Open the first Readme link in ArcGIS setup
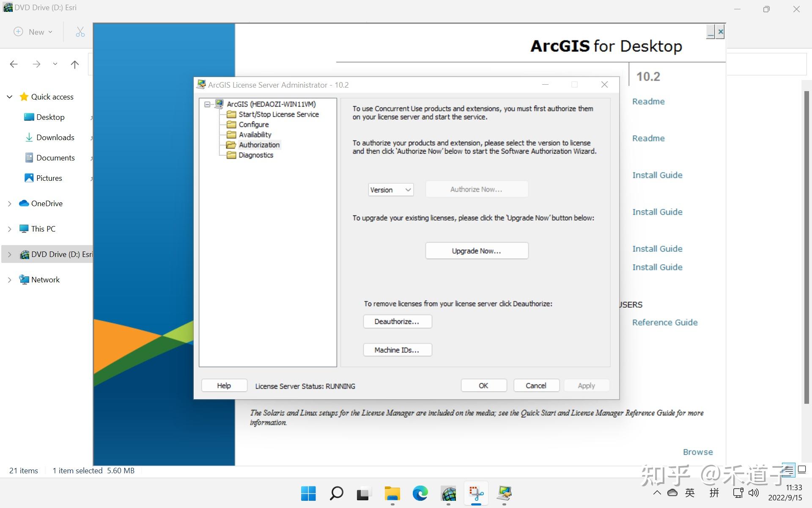Image resolution: width=812 pixels, height=508 pixels. [x=648, y=101]
